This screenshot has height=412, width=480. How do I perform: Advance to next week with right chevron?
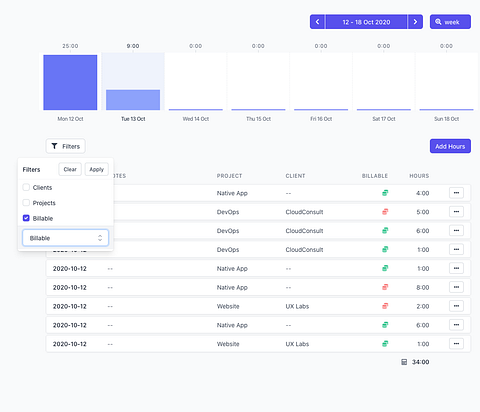415,22
